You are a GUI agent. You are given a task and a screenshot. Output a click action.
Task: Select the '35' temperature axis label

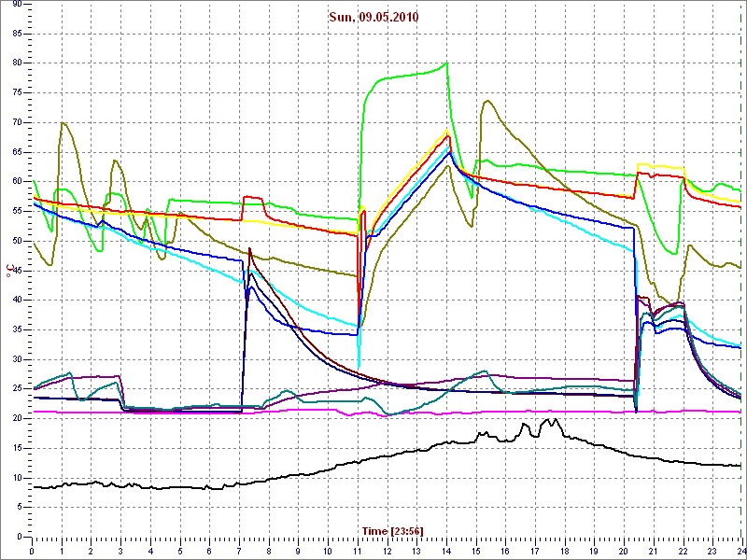(x=17, y=330)
